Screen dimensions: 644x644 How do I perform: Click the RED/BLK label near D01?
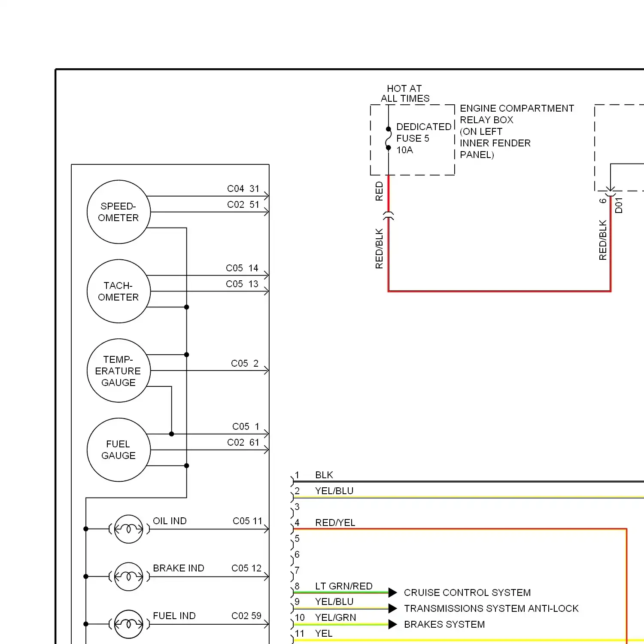pos(603,240)
